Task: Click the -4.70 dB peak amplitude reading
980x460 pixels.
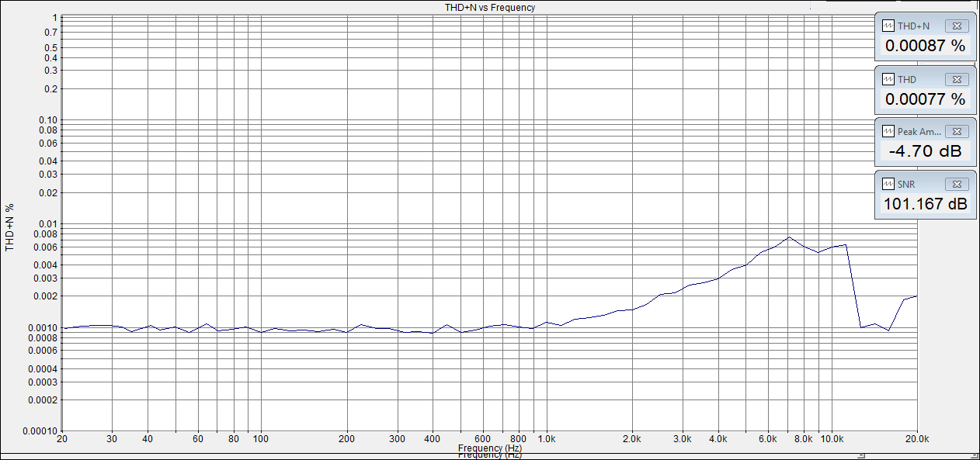Action: [x=925, y=151]
